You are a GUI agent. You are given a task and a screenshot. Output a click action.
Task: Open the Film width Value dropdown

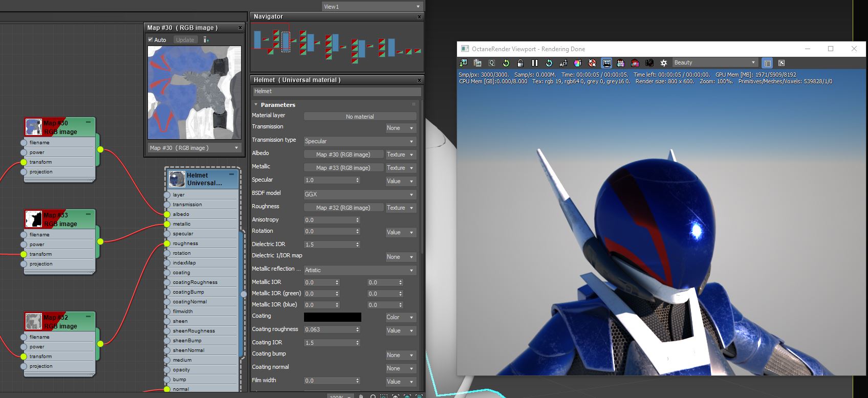coord(401,382)
